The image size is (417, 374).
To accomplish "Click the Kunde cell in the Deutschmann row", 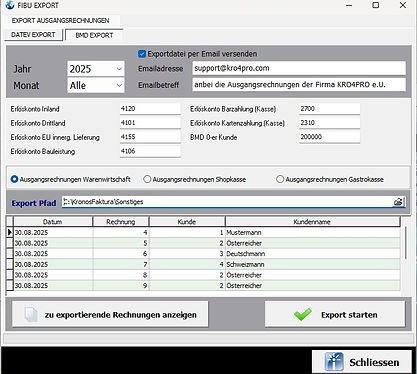I will (187, 254).
